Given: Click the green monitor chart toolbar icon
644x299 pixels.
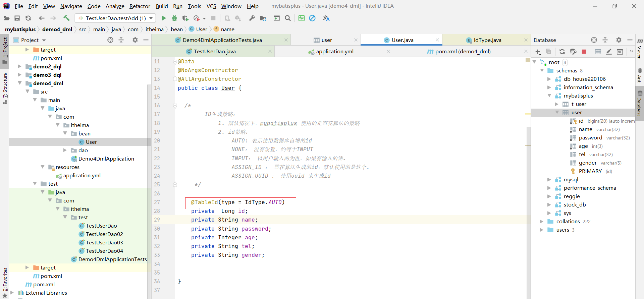Looking at the screenshot, I should 302,18.
